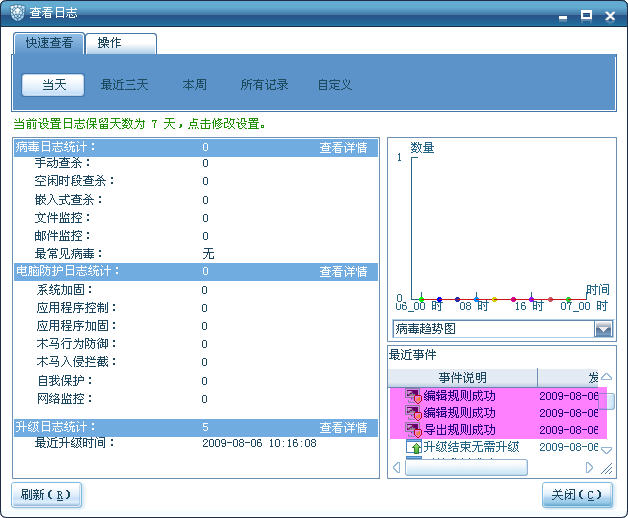This screenshot has height=518, width=628.
Task: Show 所有记录 logs
Action: point(264,85)
